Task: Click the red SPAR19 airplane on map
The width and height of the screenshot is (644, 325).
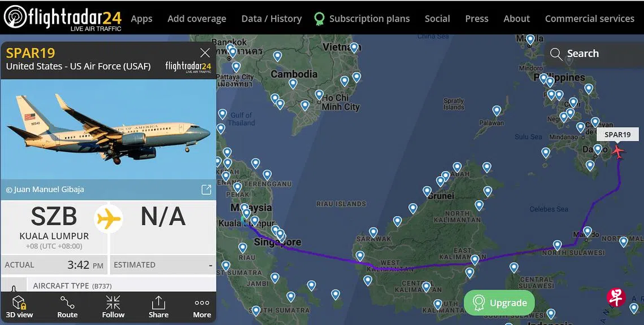Action: point(617,151)
